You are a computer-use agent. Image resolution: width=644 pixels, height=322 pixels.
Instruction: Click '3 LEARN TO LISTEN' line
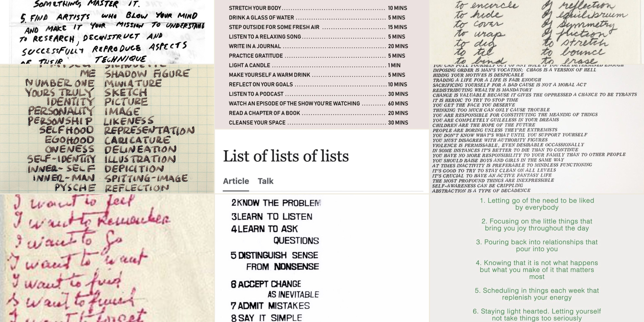click(272, 217)
